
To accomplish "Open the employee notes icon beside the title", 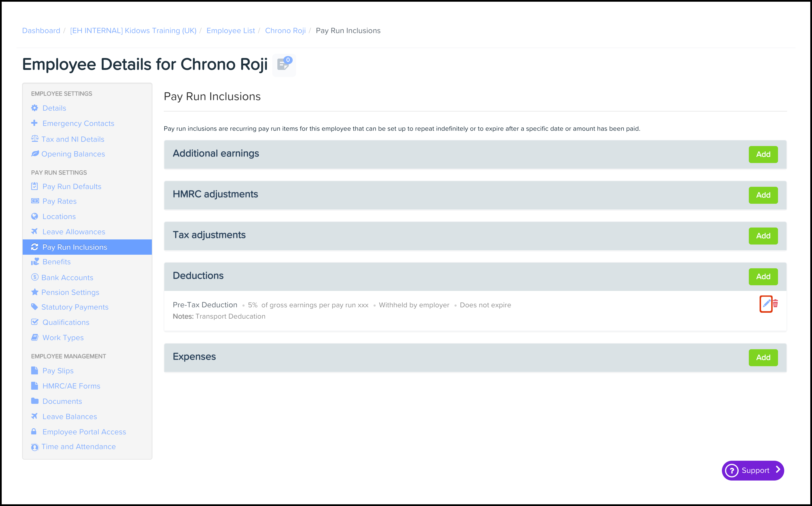I will pos(284,65).
